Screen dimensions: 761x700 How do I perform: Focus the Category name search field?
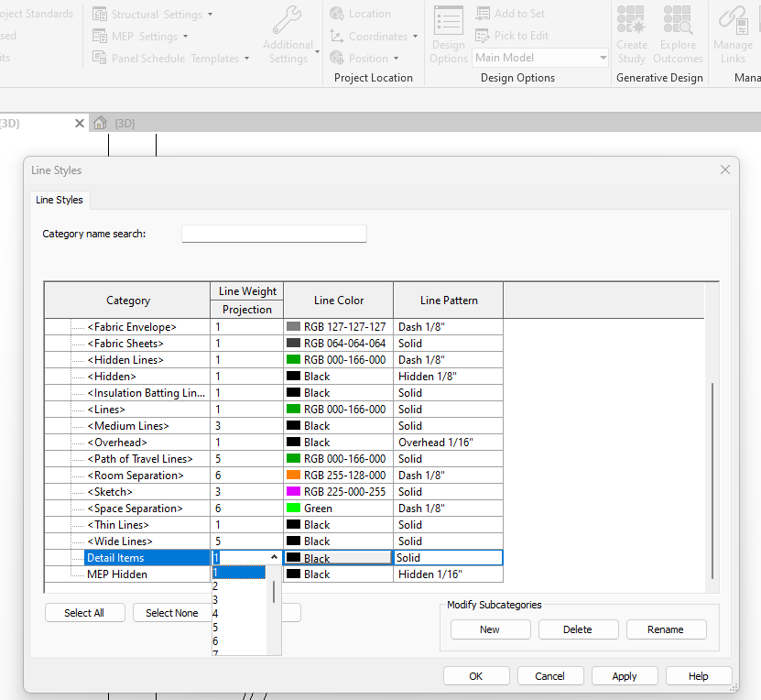(x=274, y=234)
